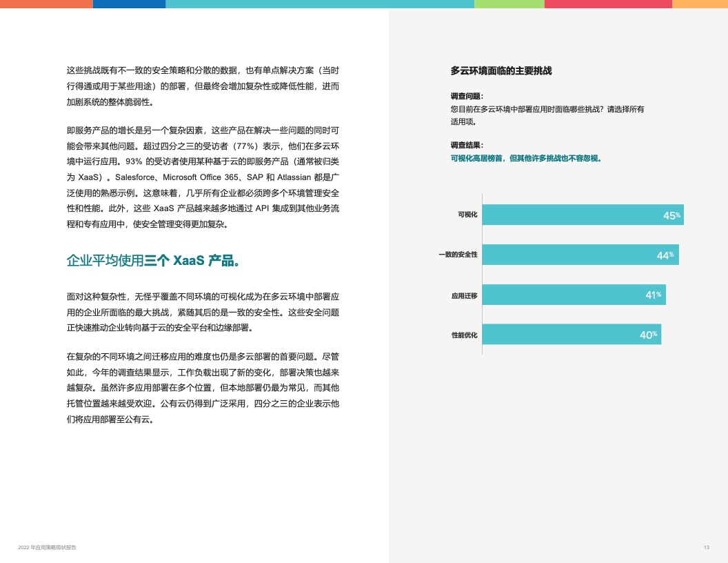Select the 应用迁移 41% chart bar
Image resolution: width=728 pixels, height=563 pixels.
pos(574,295)
